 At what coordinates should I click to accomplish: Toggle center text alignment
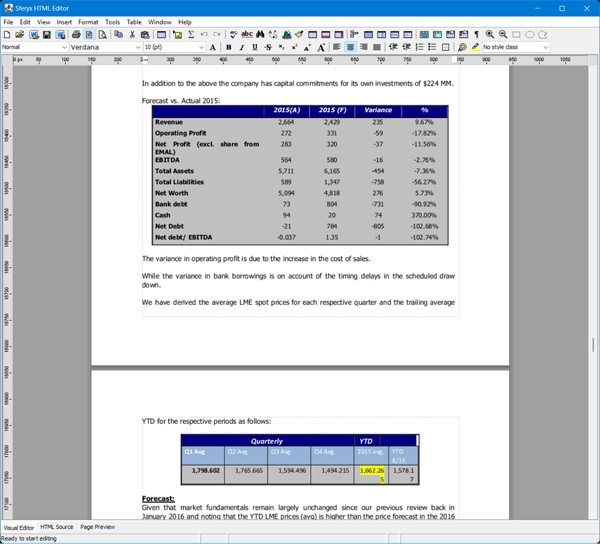coord(350,47)
